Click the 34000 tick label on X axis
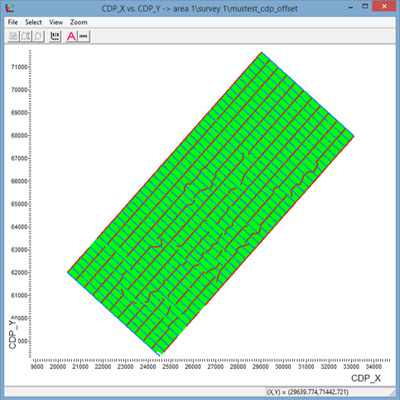400x400 pixels. pos(373,367)
